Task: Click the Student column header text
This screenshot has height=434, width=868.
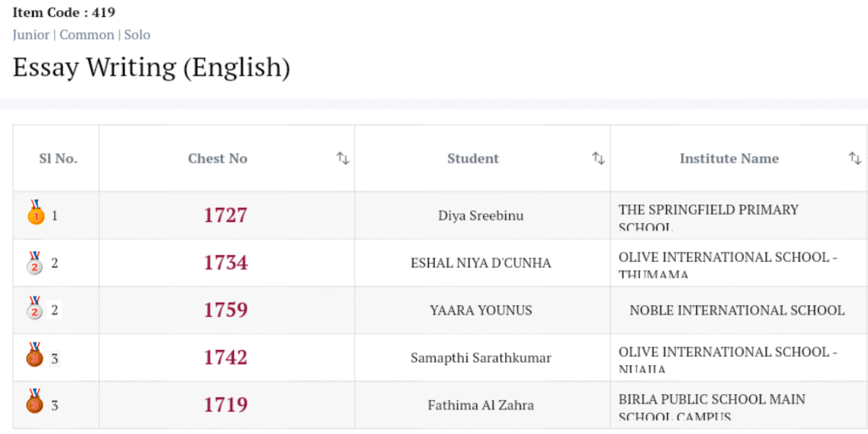Action: [x=473, y=159]
